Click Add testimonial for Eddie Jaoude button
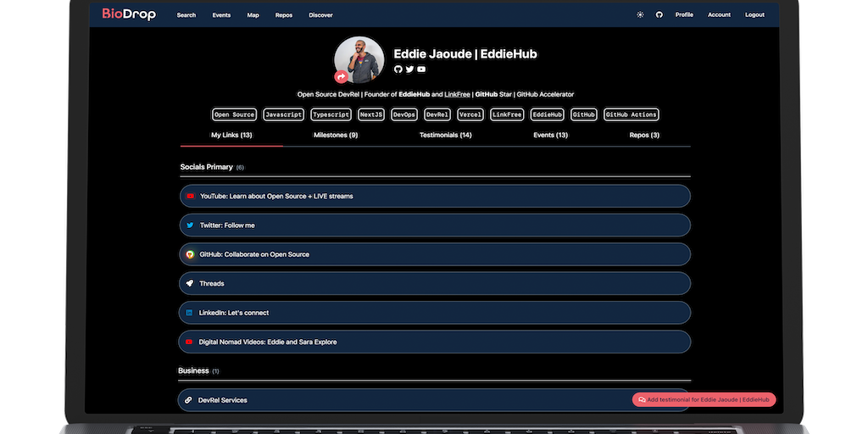The height and width of the screenshot is (434, 868). coord(704,399)
